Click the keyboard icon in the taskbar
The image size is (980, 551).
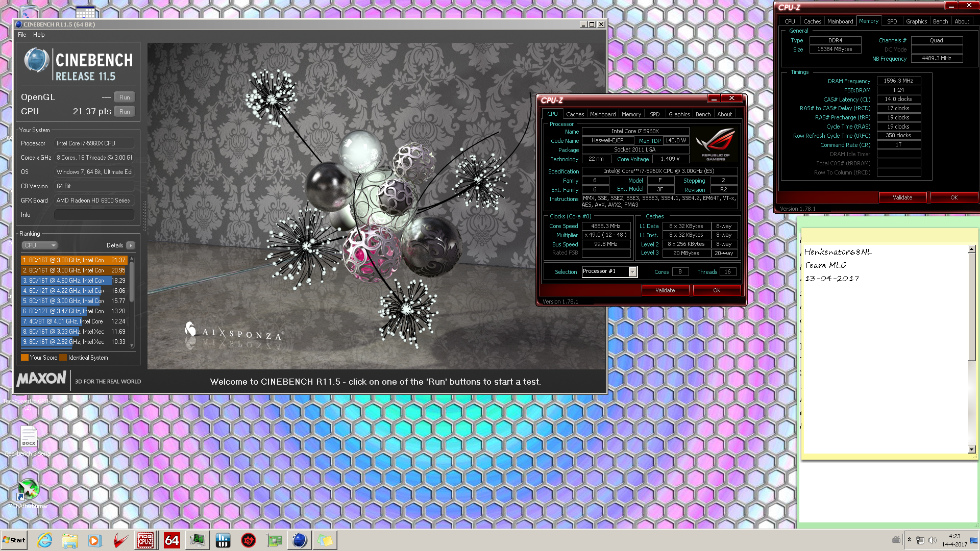tap(896, 540)
